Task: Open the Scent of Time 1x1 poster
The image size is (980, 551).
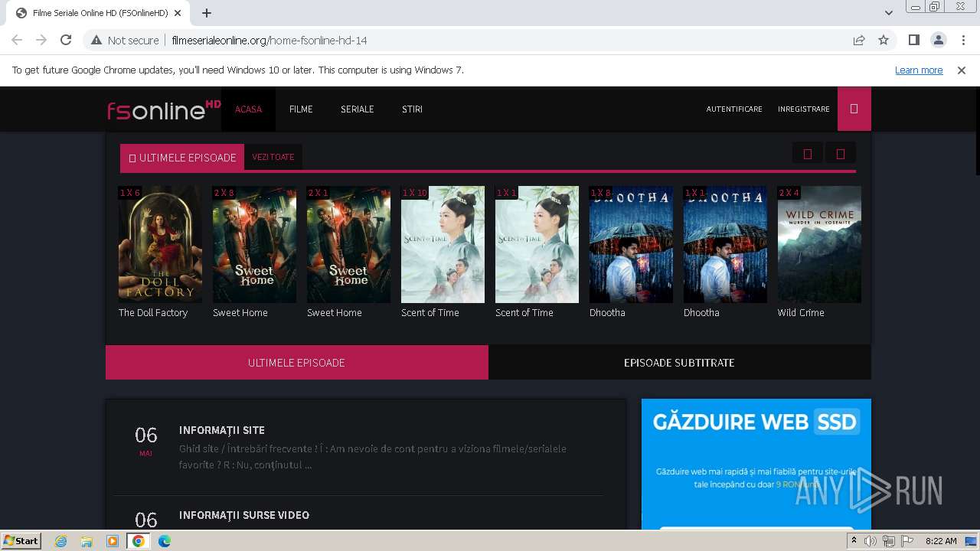Action: pos(537,244)
